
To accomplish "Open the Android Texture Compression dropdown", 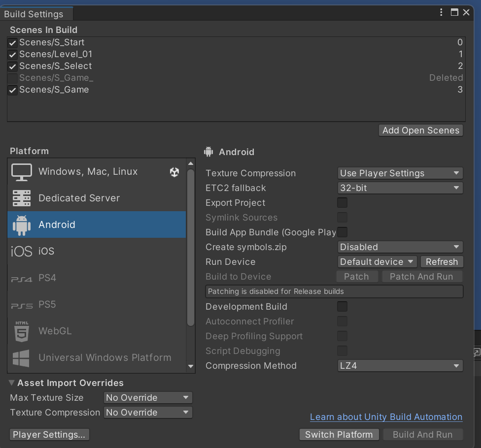I will pos(400,173).
